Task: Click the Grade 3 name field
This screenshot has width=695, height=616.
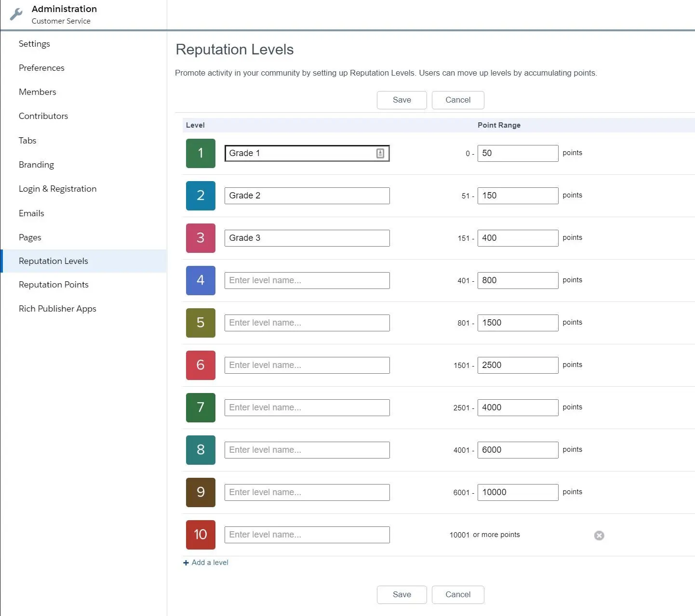Action: tap(307, 238)
